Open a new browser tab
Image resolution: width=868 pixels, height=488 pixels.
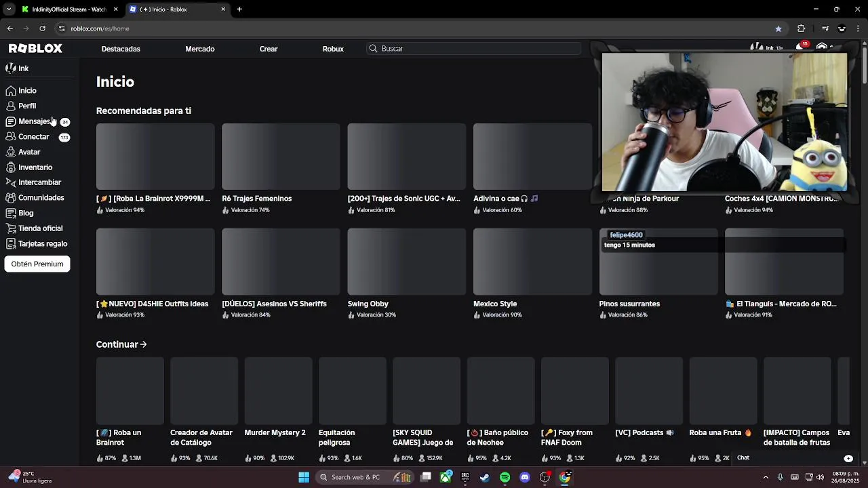(x=239, y=9)
